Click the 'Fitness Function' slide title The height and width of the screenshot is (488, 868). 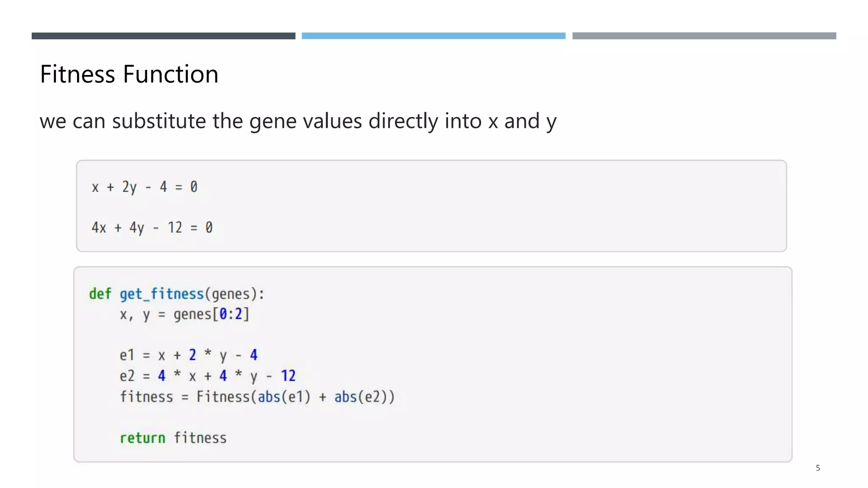pyautogui.click(x=129, y=74)
